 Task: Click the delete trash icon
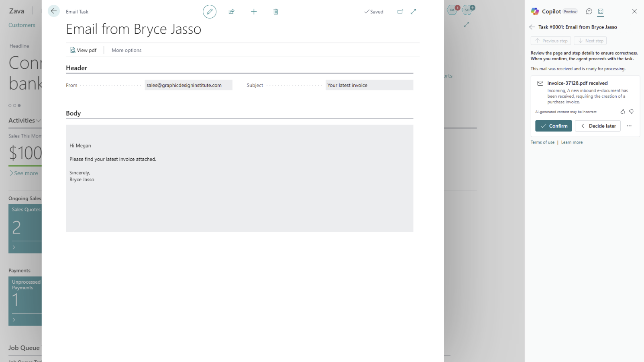coord(276,12)
